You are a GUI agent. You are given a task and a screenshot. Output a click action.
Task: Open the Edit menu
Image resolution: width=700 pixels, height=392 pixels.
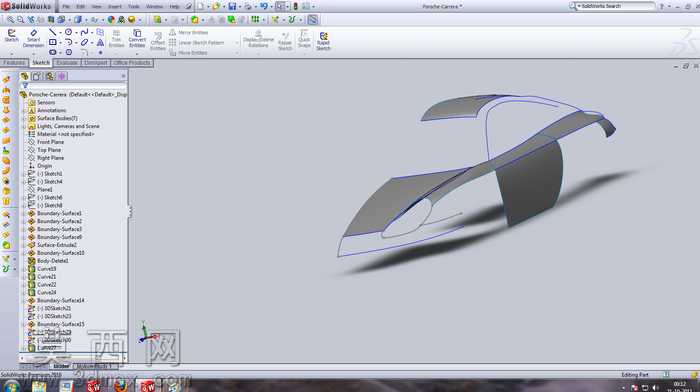(80, 7)
